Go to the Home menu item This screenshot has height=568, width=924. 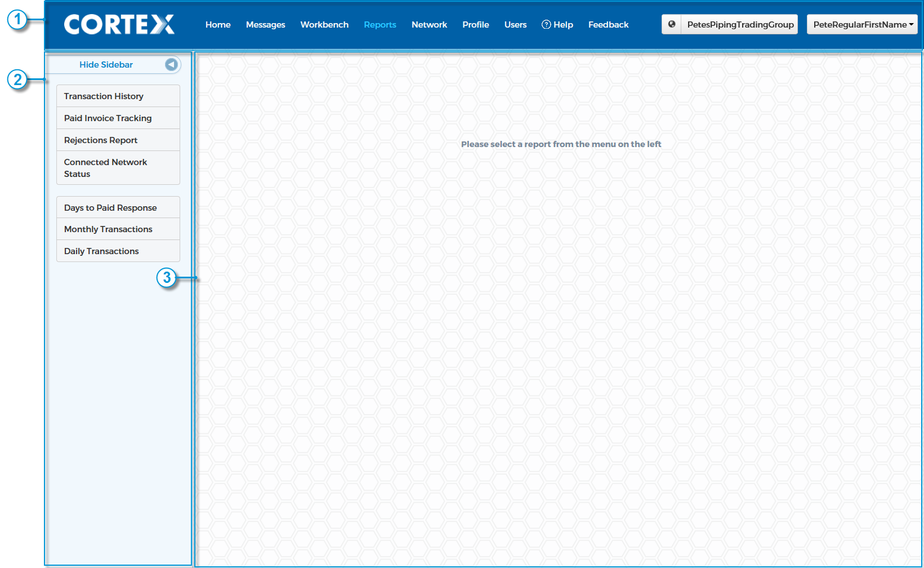[218, 25]
